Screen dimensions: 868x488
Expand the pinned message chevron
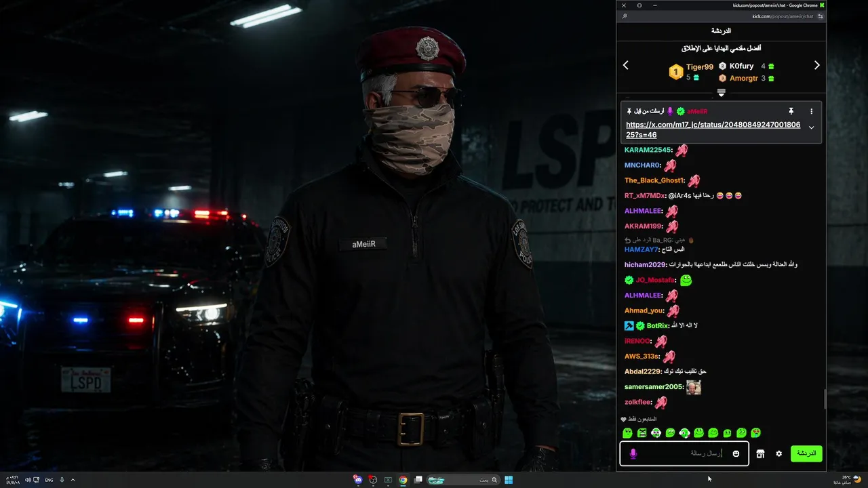click(x=811, y=127)
